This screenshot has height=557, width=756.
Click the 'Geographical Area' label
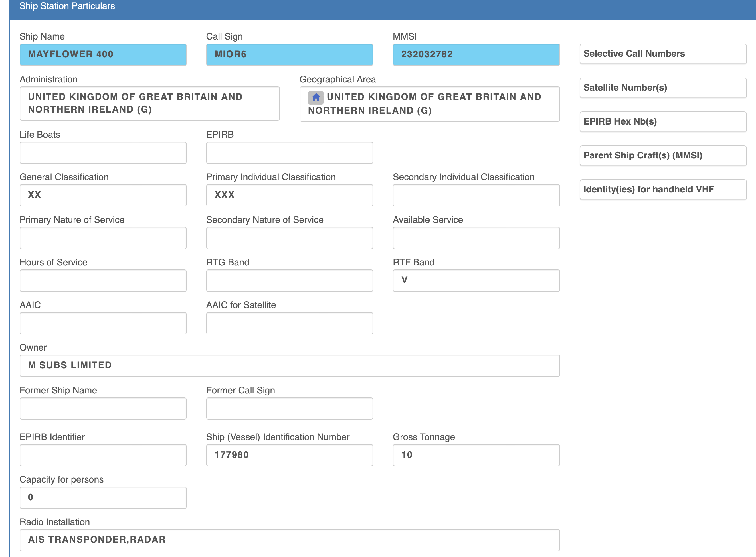point(338,79)
